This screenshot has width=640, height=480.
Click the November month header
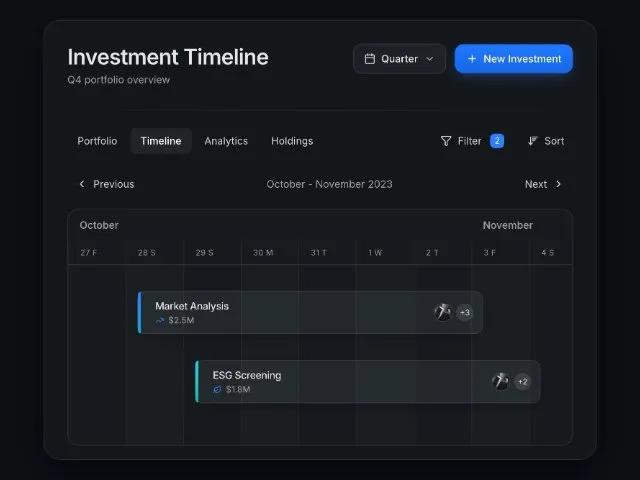click(508, 225)
